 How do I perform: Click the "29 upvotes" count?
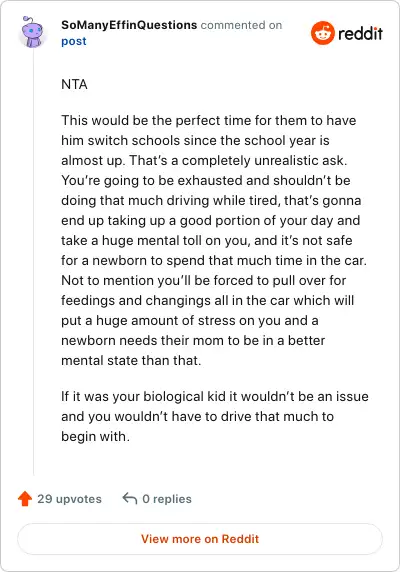point(69,499)
